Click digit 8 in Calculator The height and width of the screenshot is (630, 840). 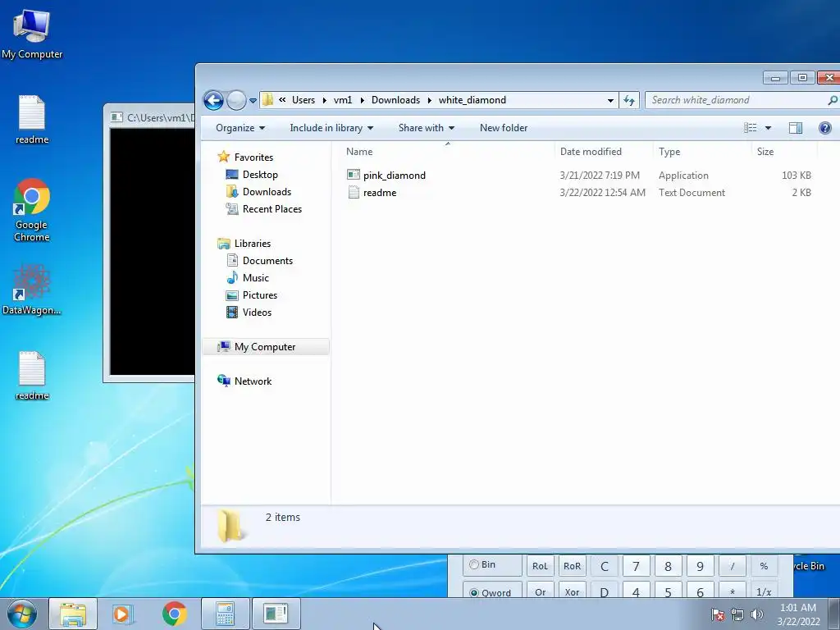coord(668,566)
